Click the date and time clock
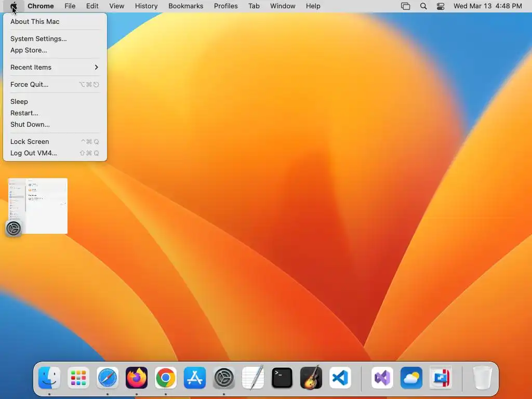The width and height of the screenshot is (532, 399). pyautogui.click(x=487, y=6)
